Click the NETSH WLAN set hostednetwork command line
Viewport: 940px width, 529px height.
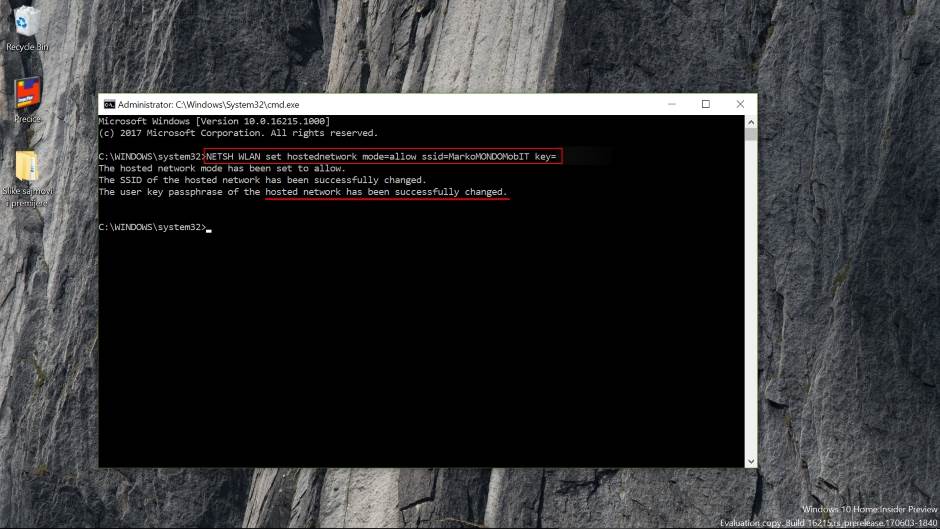pyautogui.click(x=380, y=156)
